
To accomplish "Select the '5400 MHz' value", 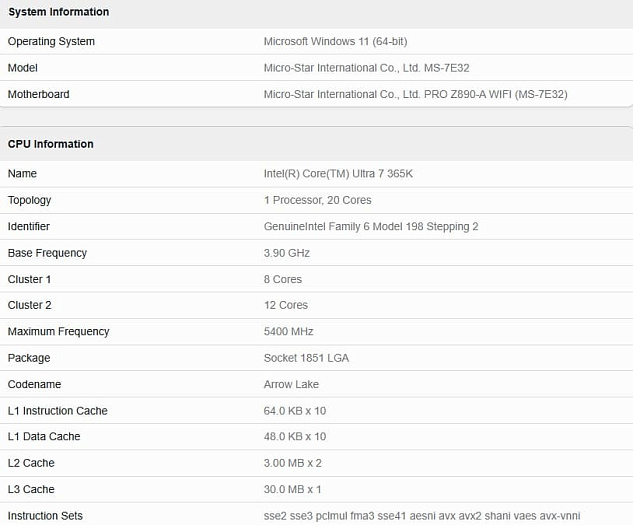I will coord(289,331).
